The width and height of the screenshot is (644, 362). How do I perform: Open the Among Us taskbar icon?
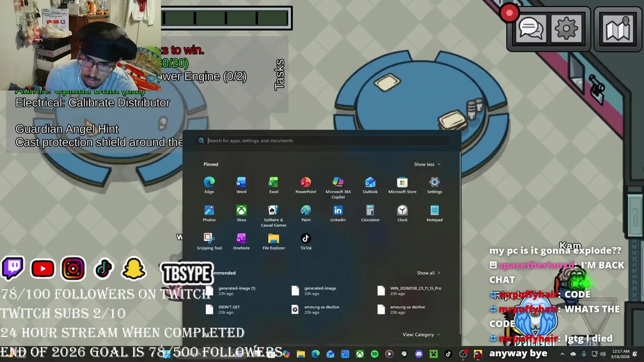[x=477, y=354]
